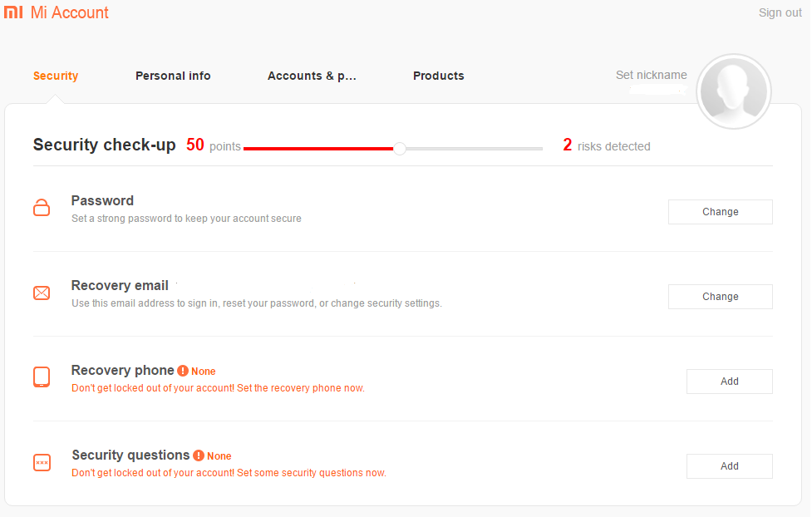Go to the Products tab

point(439,76)
